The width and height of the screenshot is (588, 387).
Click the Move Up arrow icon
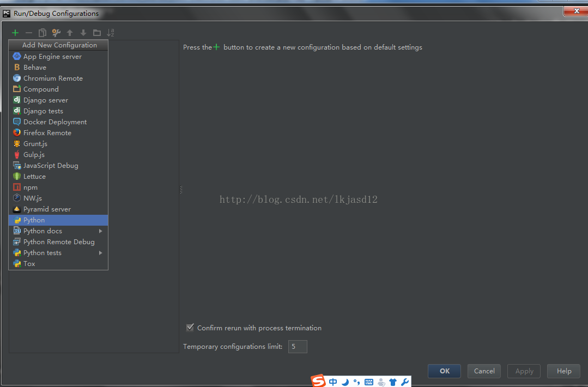pos(70,33)
